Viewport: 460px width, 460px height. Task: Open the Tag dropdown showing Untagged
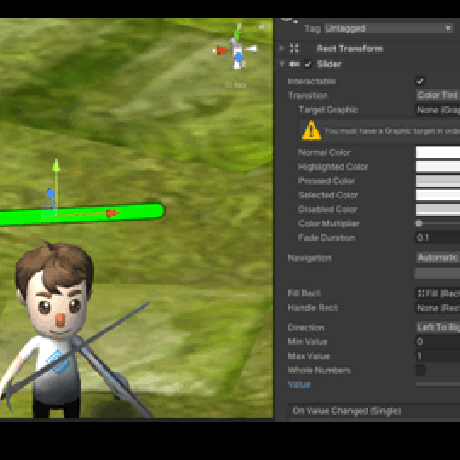point(389,29)
